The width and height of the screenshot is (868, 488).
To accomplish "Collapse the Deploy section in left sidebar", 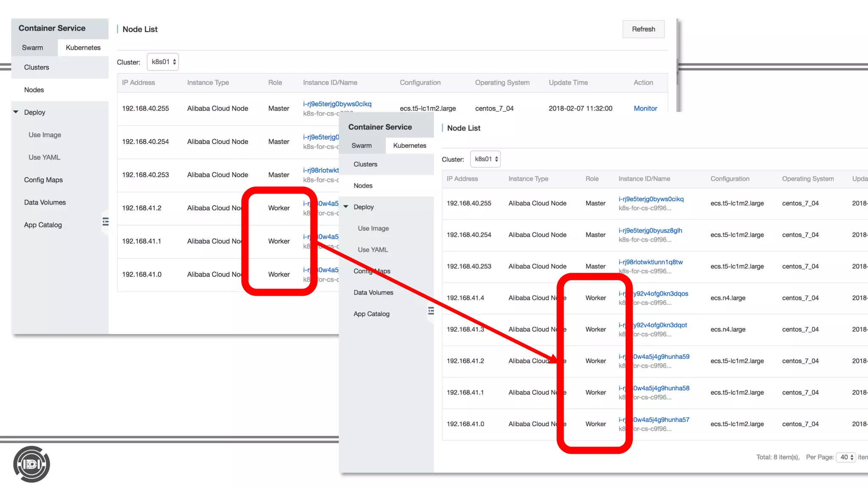I will (16, 112).
